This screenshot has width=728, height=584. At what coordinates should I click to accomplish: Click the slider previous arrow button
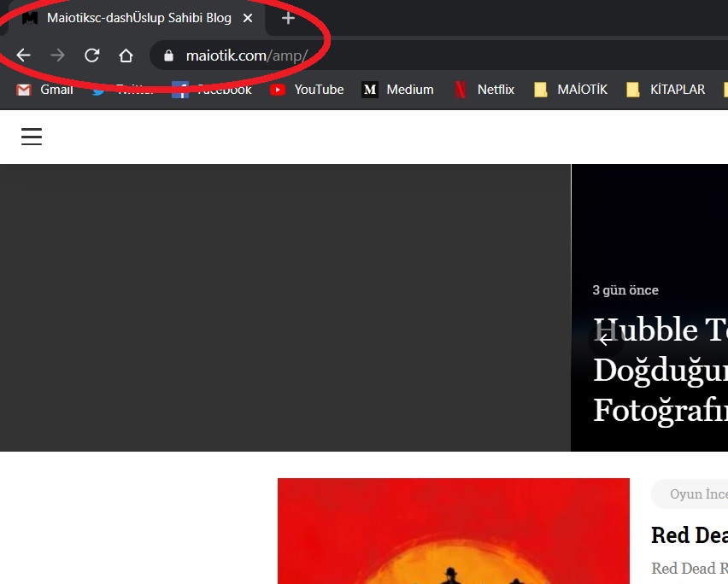606,340
